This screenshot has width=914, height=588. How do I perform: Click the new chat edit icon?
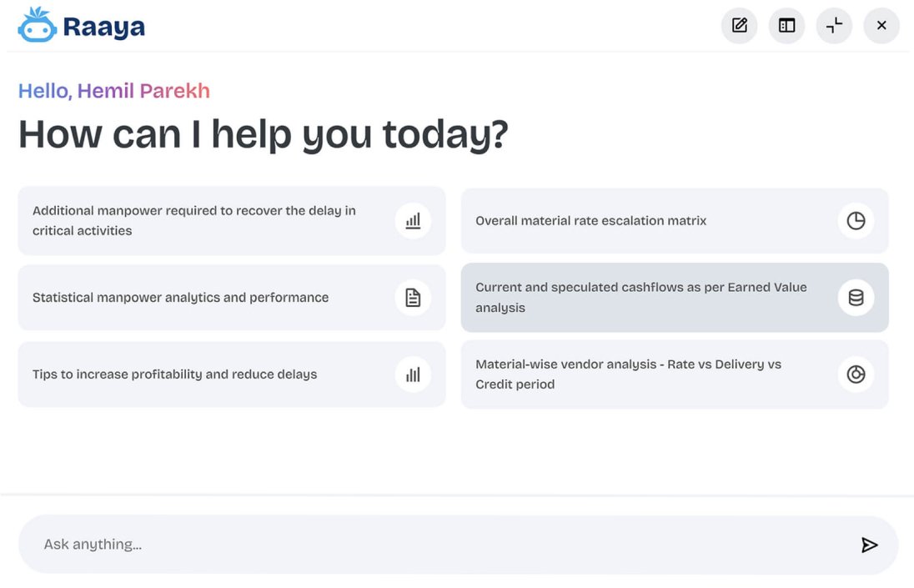coord(739,25)
